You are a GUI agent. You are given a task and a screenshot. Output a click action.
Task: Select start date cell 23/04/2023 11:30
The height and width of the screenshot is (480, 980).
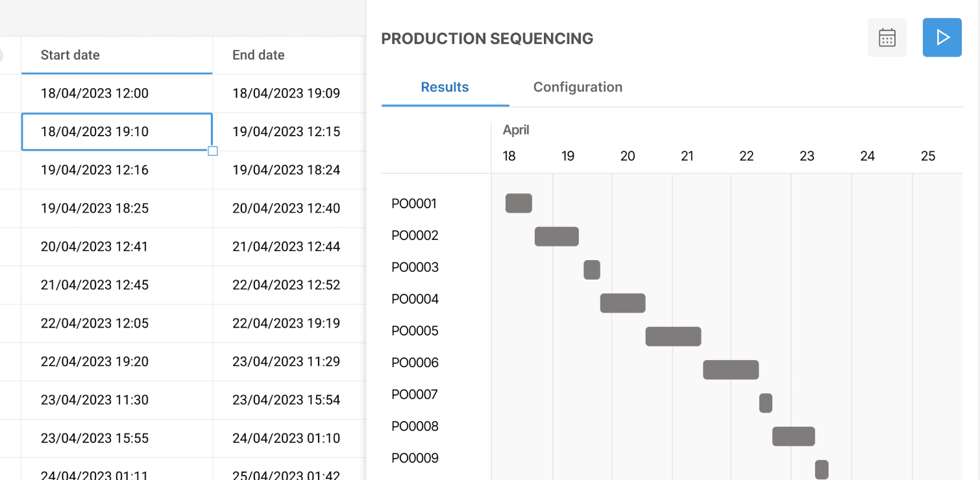(x=117, y=400)
